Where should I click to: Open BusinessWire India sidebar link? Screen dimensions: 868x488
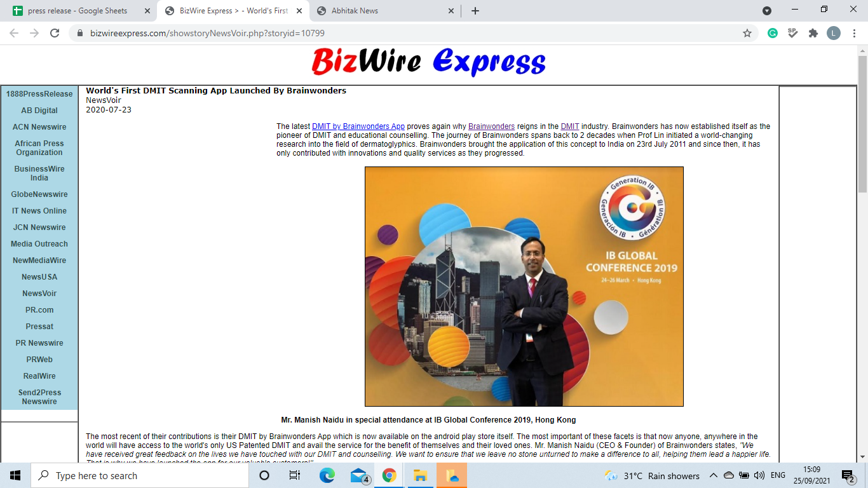pyautogui.click(x=39, y=173)
